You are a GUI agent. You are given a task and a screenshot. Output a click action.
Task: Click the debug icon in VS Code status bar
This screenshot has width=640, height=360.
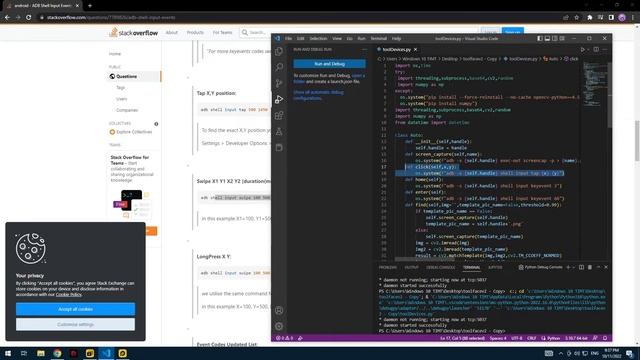coord(300,338)
